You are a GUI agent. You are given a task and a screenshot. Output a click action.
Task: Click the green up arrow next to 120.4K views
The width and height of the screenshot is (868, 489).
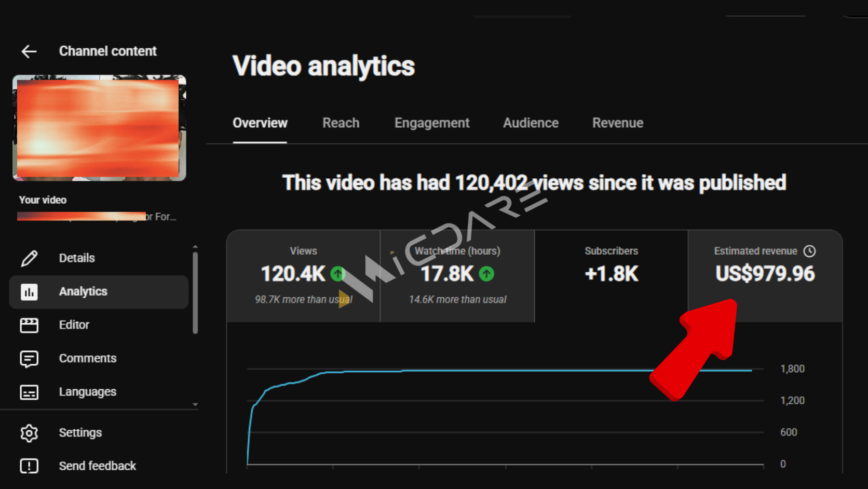(x=338, y=273)
